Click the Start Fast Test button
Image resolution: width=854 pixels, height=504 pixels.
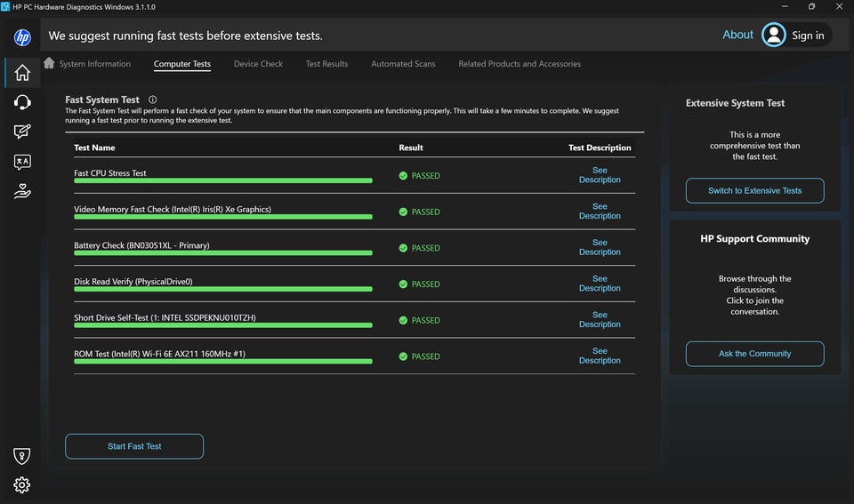point(134,446)
